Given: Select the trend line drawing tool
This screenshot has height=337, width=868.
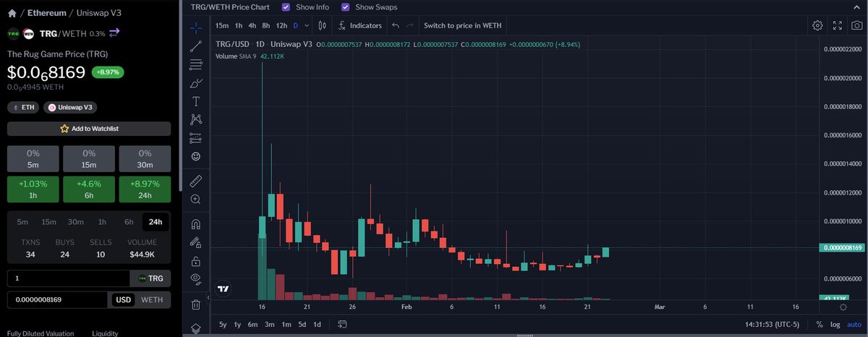Looking at the screenshot, I should click(x=196, y=46).
